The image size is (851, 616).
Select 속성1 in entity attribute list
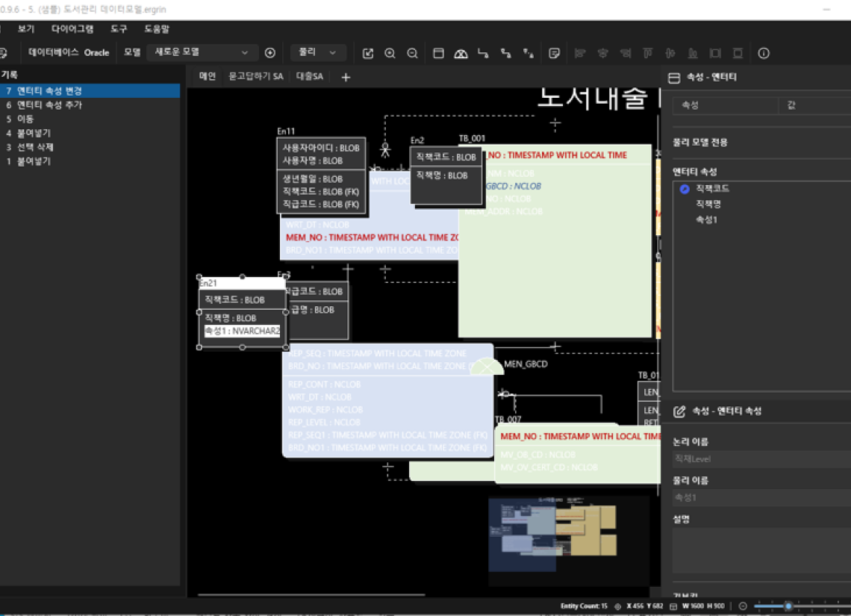pyautogui.click(x=707, y=220)
